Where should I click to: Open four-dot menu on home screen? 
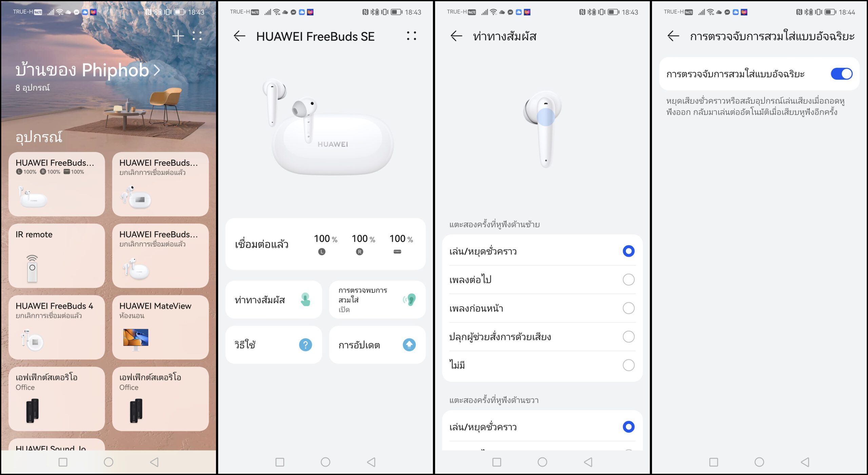197,36
